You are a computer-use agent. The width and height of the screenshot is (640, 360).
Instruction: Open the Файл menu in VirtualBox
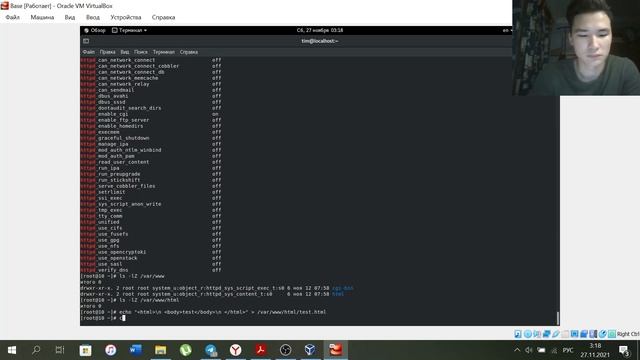(x=13, y=17)
